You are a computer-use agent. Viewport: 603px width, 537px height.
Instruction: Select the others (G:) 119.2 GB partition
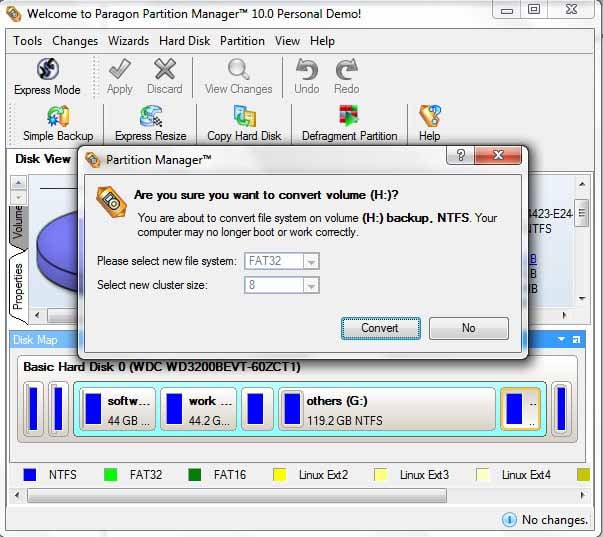(x=387, y=409)
